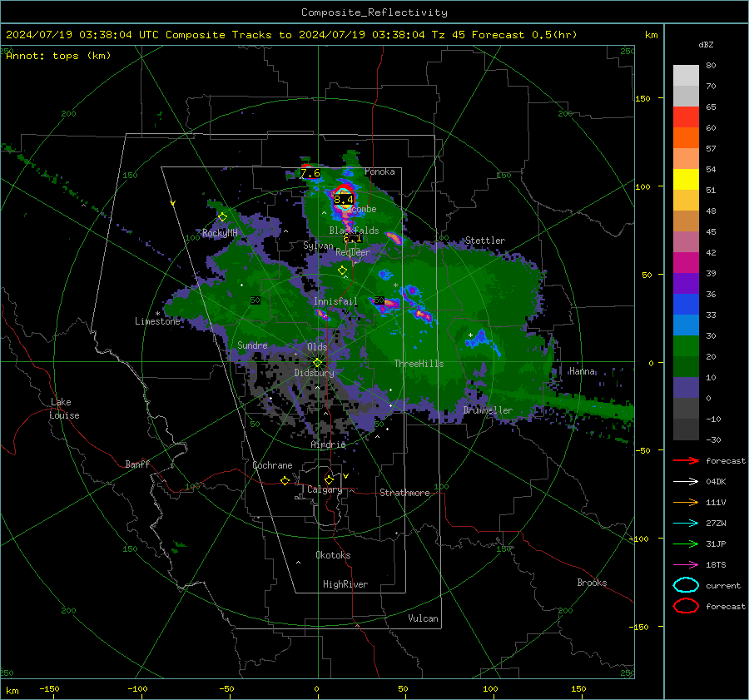Viewport: 749px width, 700px height.
Task: Click the orange 111V arrow icon
Action: tap(686, 502)
